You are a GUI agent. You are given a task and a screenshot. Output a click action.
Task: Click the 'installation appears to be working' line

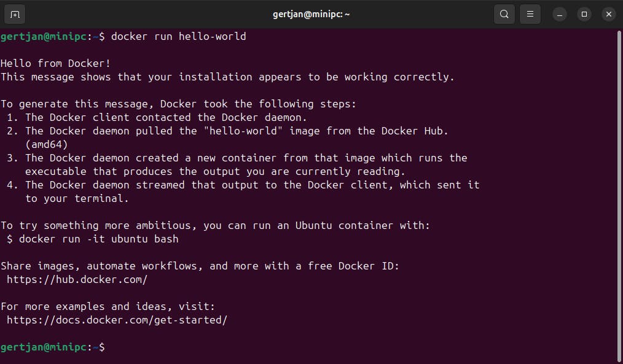[227, 77]
